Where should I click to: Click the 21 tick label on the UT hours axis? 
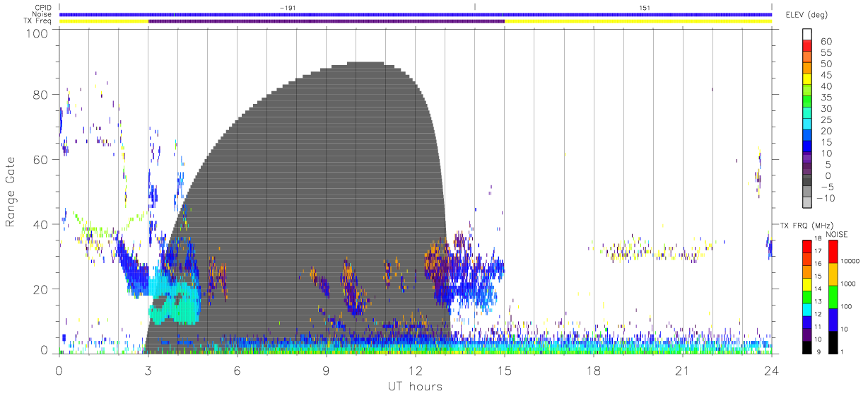coord(683,371)
